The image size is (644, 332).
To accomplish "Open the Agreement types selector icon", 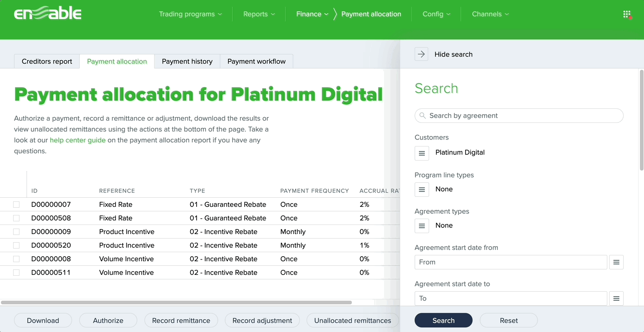I will pos(422,226).
